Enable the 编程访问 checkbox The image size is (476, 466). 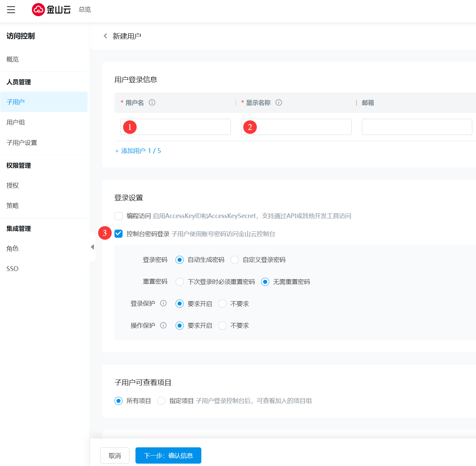click(118, 216)
